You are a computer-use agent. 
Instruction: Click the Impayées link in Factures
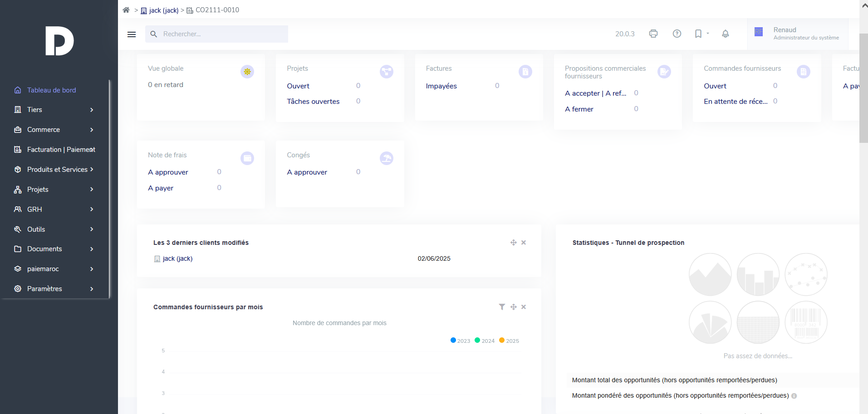441,86
